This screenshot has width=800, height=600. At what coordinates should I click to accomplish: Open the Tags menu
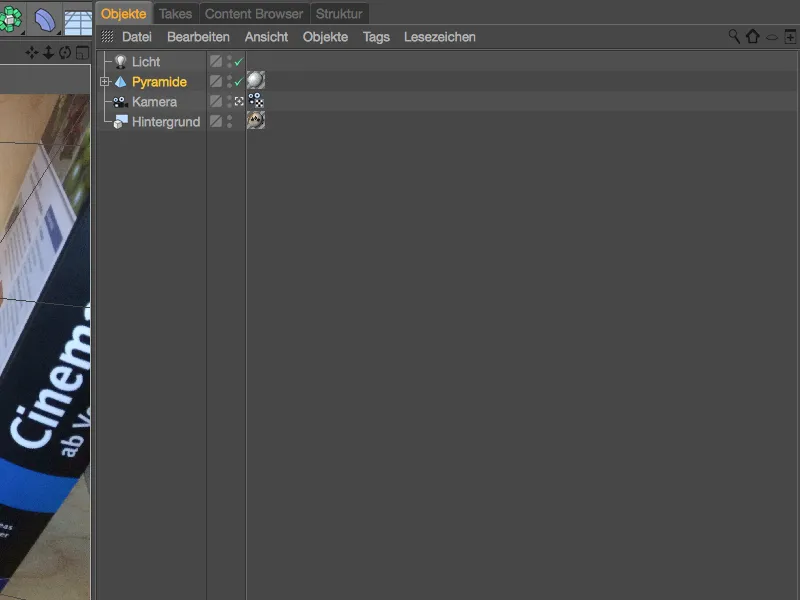click(x=377, y=37)
